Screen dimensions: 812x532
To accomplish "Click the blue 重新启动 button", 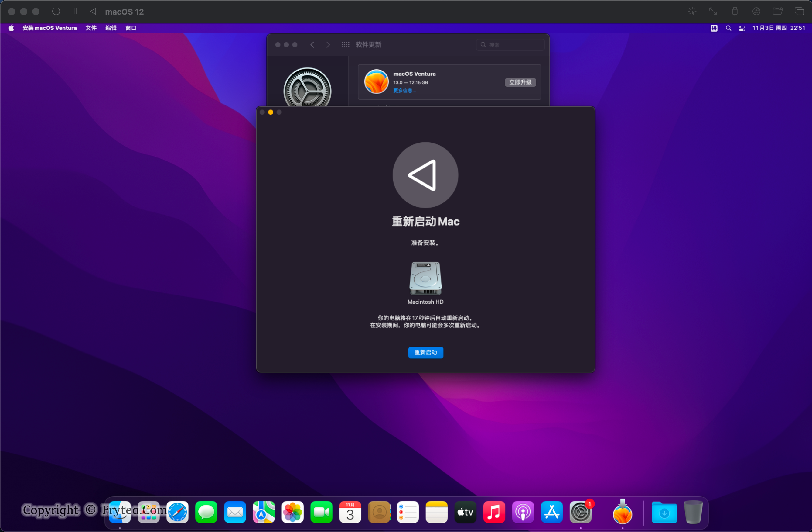I will point(425,352).
